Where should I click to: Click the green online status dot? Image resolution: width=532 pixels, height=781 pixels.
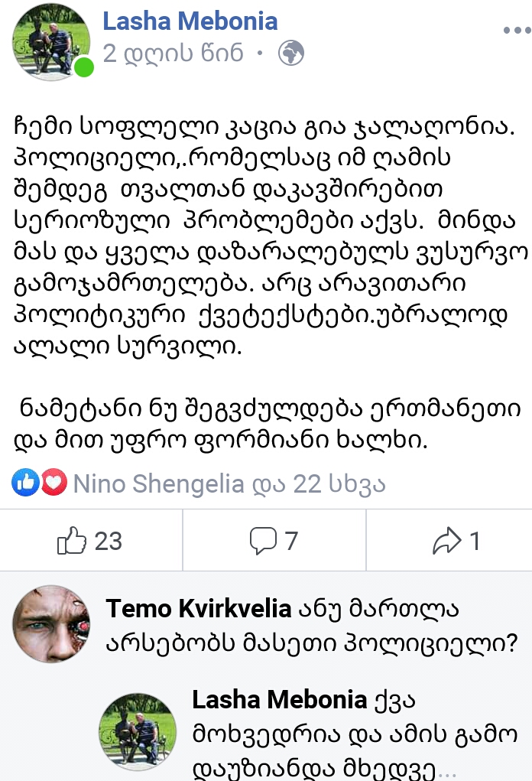[83, 67]
